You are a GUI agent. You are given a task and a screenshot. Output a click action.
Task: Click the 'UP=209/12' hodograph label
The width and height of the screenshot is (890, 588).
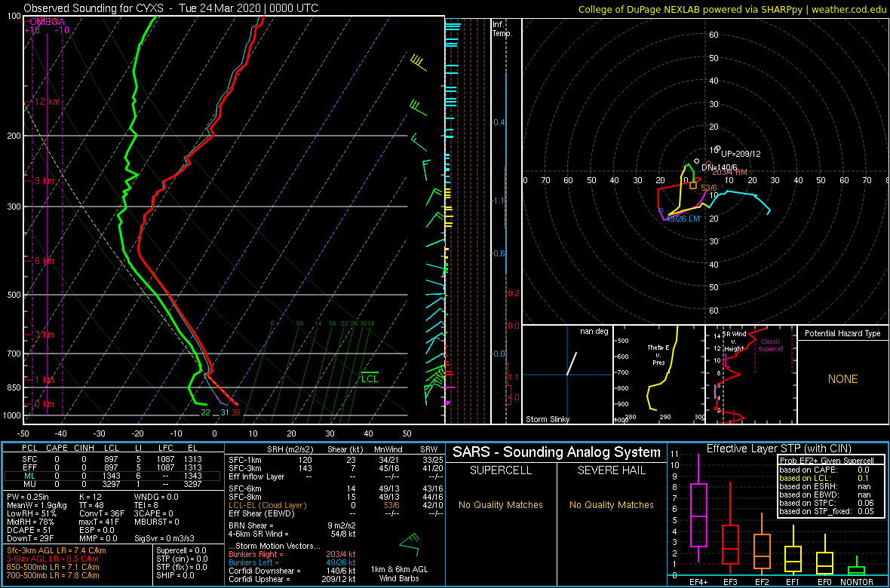coord(741,153)
